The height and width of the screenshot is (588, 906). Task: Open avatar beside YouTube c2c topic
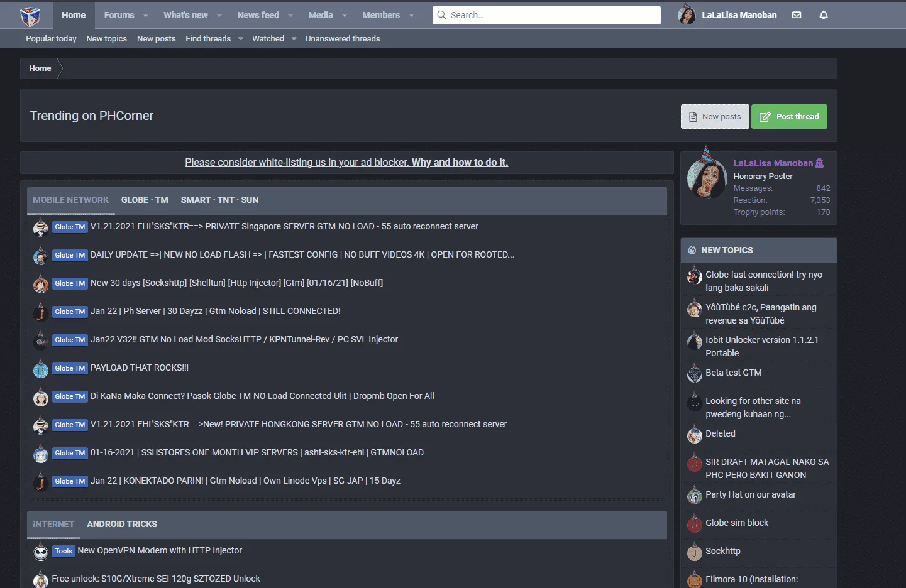coord(694,308)
